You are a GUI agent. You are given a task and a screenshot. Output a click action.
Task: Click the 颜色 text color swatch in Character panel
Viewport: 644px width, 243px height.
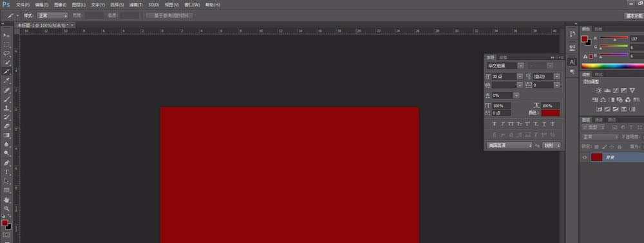(551, 113)
